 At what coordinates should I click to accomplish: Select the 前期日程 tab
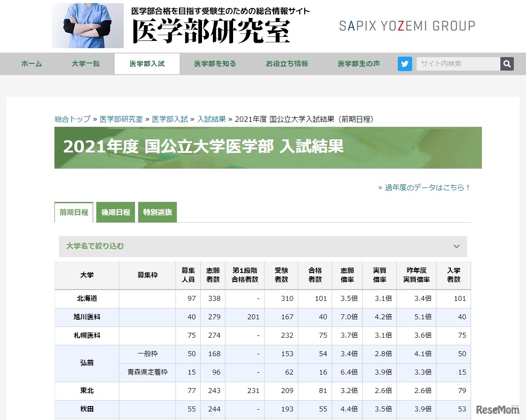73,211
